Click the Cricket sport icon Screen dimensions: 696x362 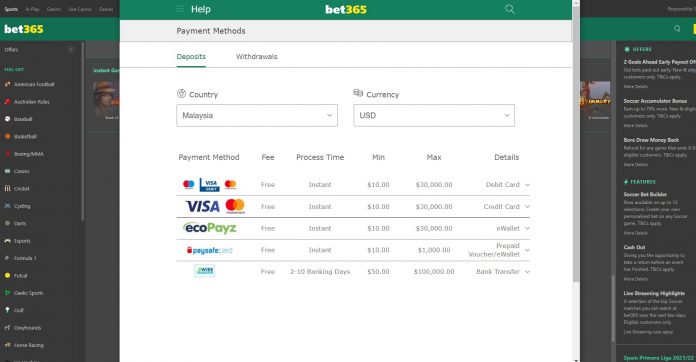[8, 189]
